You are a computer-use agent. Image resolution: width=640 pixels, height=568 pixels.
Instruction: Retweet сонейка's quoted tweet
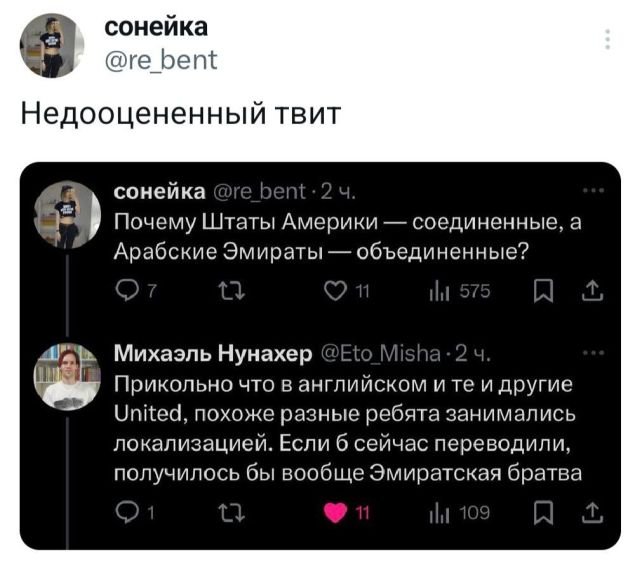225,290
